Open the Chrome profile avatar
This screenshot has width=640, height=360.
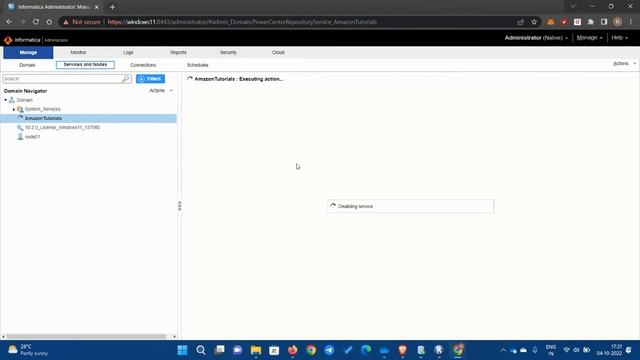point(618,22)
